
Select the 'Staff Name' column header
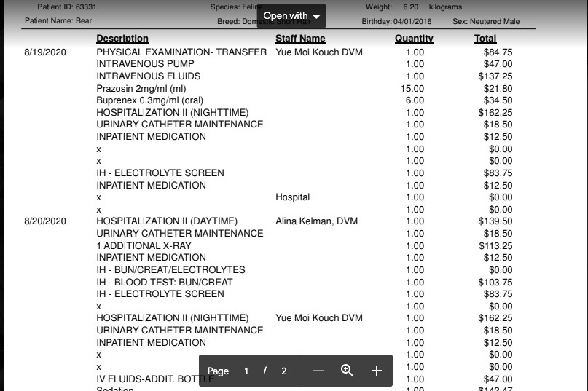click(x=300, y=39)
